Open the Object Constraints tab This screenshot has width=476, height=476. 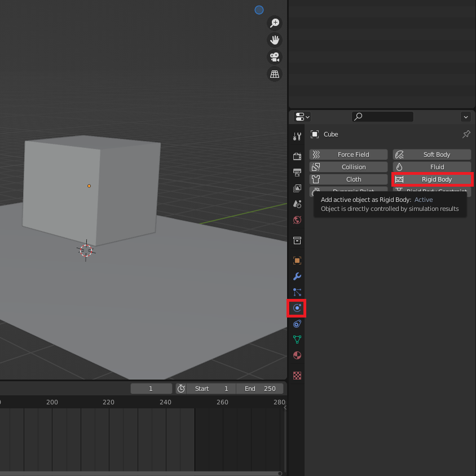pos(297,324)
